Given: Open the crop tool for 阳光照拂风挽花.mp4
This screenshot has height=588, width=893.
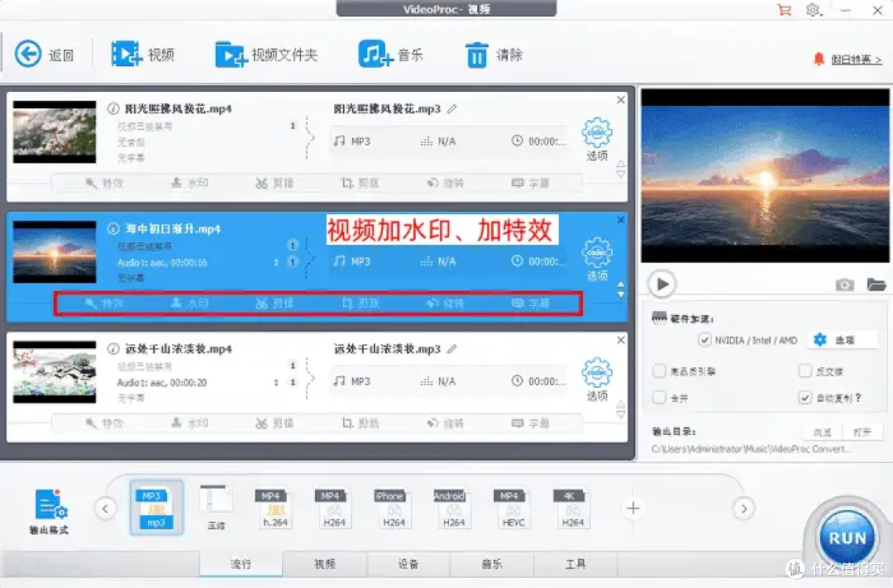Looking at the screenshot, I should [360, 183].
